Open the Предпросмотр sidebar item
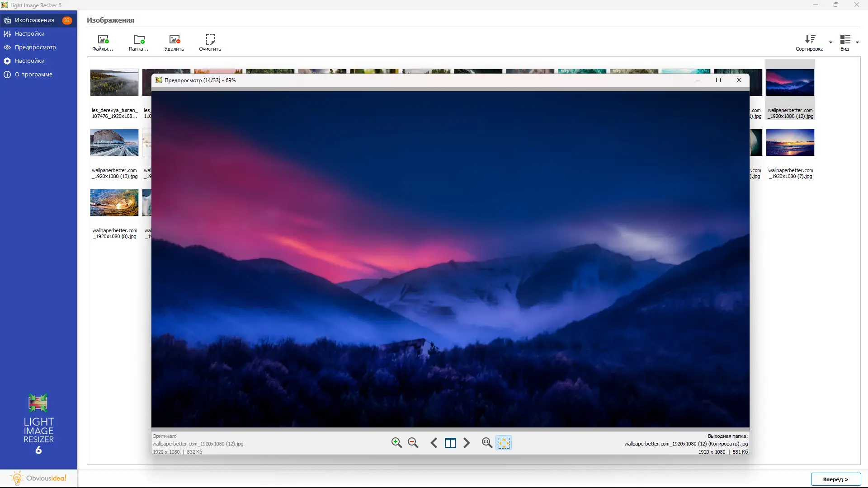This screenshot has height=488, width=868. pyautogui.click(x=35, y=47)
